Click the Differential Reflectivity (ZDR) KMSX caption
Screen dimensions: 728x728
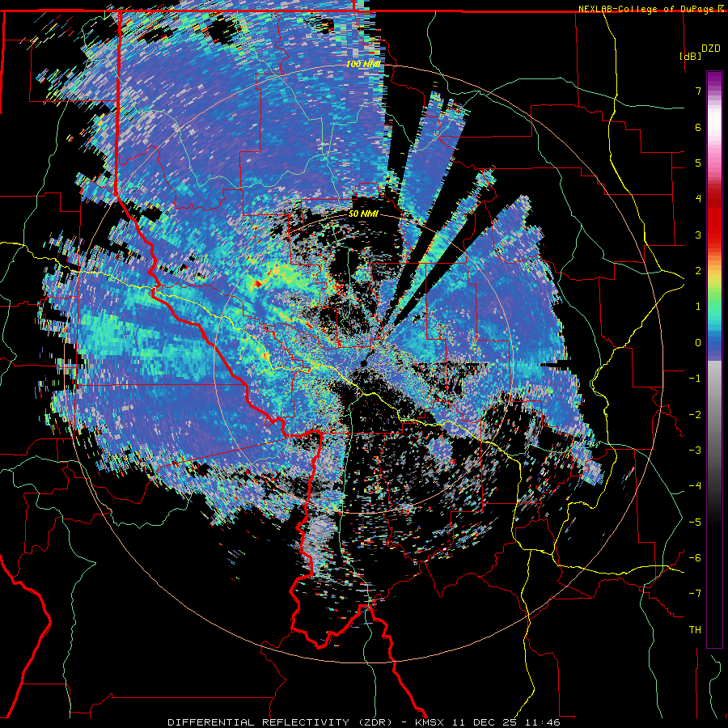[363, 722]
